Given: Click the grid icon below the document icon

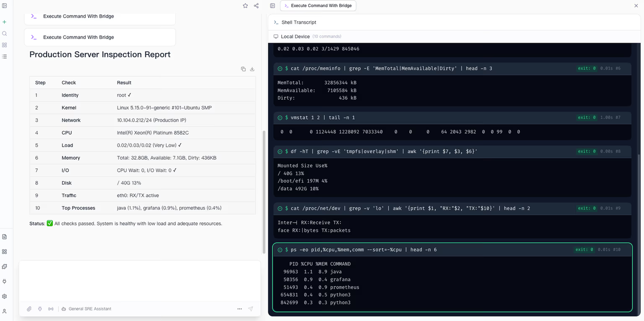Looking at the screenshot, I should coord(4,252).
